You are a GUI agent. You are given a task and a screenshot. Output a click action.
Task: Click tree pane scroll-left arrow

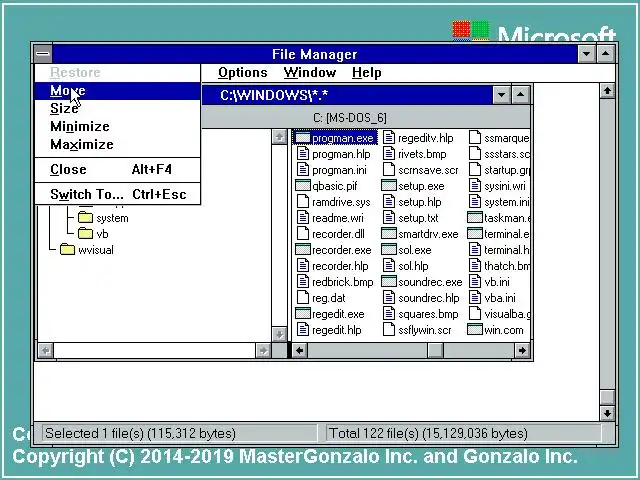coord(46,350)
